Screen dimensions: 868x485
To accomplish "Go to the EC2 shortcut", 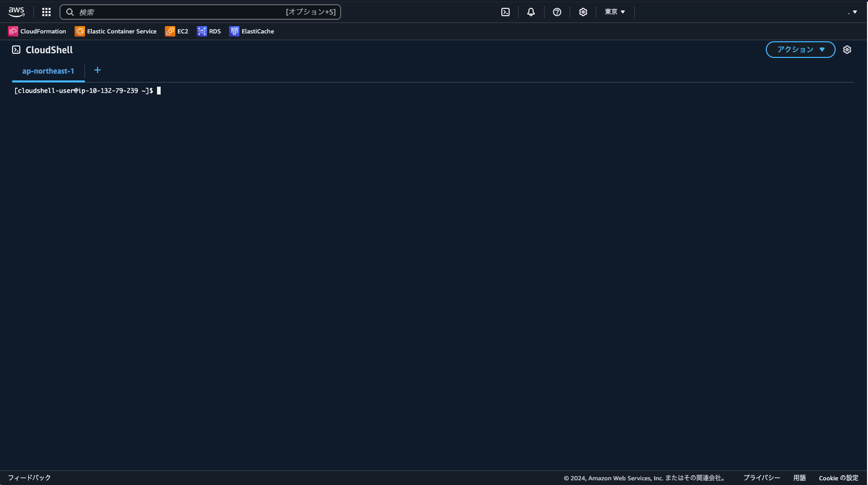I will coord(183,31).
